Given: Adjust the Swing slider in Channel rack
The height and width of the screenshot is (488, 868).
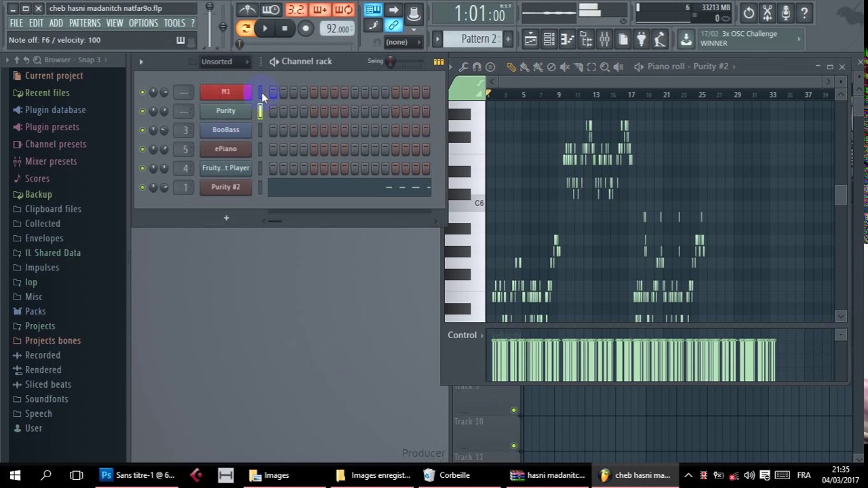Looking at the screenshot, I should pos(391,62).
